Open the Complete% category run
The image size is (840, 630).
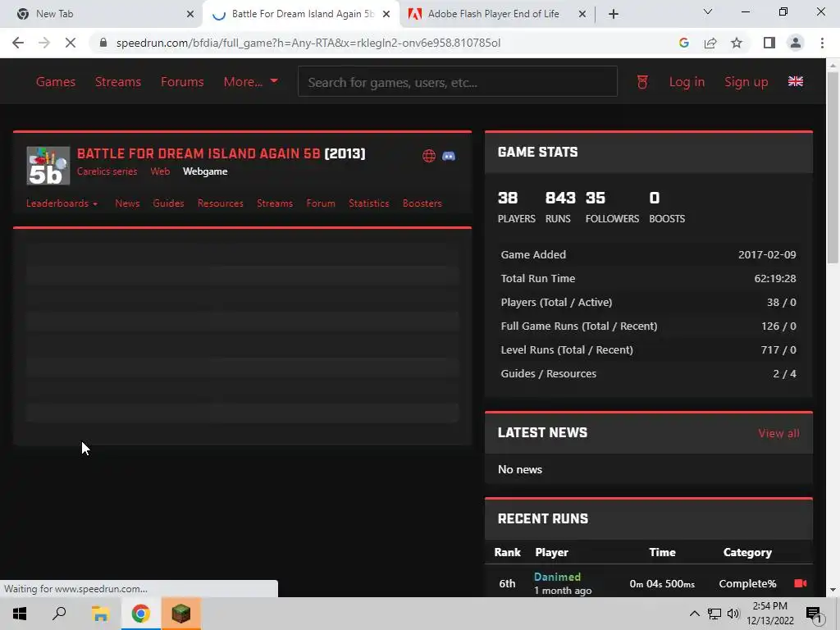coord(747,583)
